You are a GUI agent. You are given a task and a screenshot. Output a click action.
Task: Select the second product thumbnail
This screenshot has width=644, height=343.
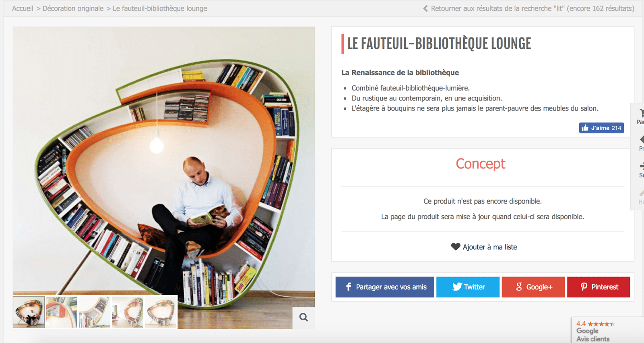(x=62, y=312)
